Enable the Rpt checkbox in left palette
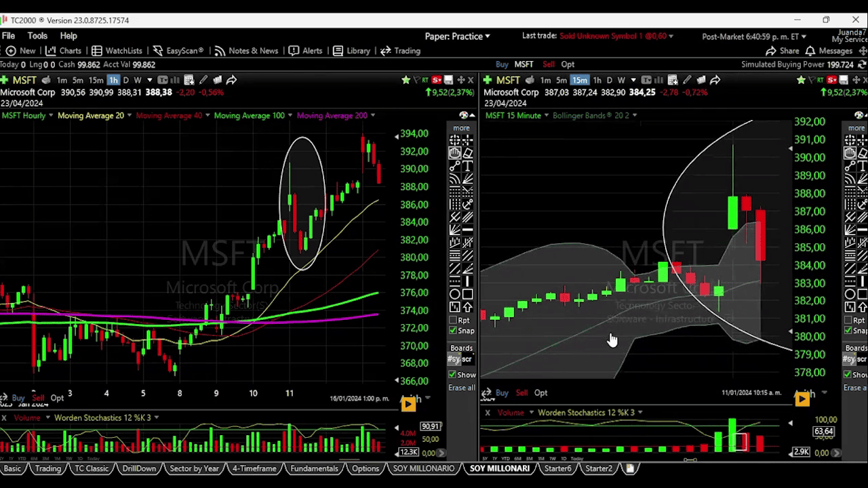 [453, 320]
